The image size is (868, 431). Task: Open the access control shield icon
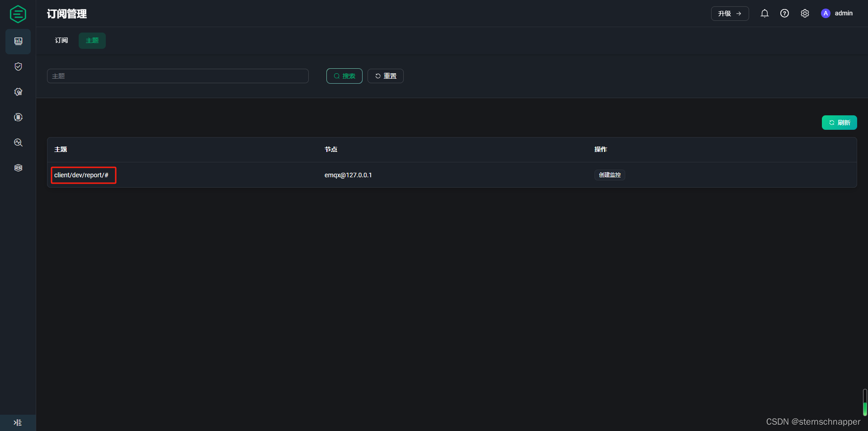pyautogui.click(x=18, y=66)
